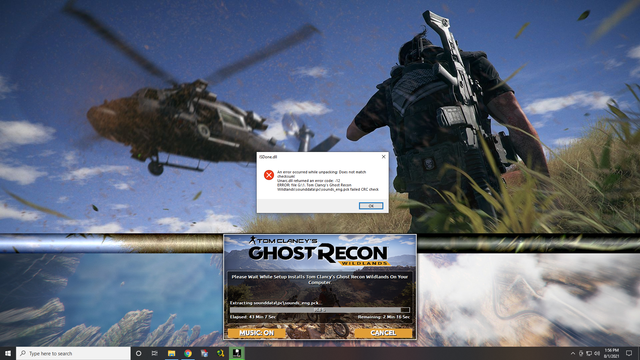Viewport: 640px width, 360px height.
Task: Click the 'Type here to search' taskbar box
Action: click(73, 353)
